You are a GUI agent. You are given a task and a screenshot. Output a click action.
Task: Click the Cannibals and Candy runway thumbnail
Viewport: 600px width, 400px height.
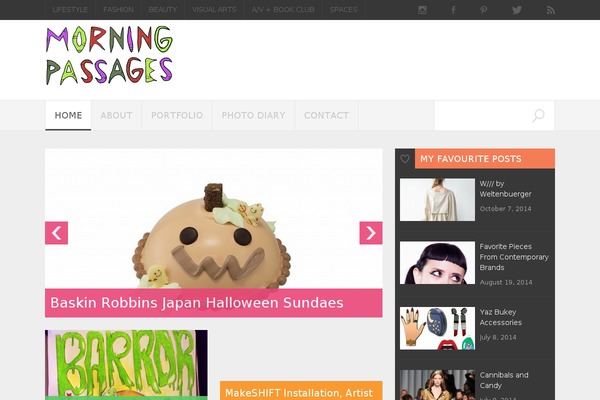437,385
